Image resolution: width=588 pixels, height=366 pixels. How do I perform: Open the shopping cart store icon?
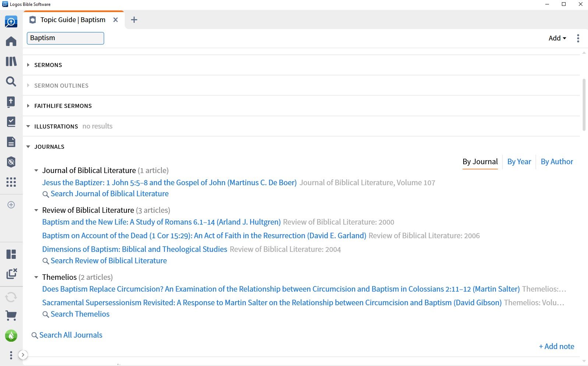coord(11,316)
